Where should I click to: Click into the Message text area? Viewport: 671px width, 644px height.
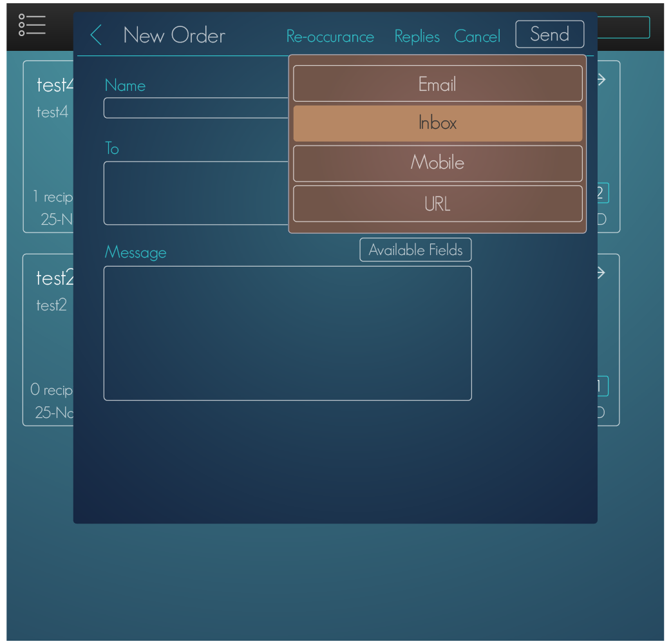pos(287,333)
